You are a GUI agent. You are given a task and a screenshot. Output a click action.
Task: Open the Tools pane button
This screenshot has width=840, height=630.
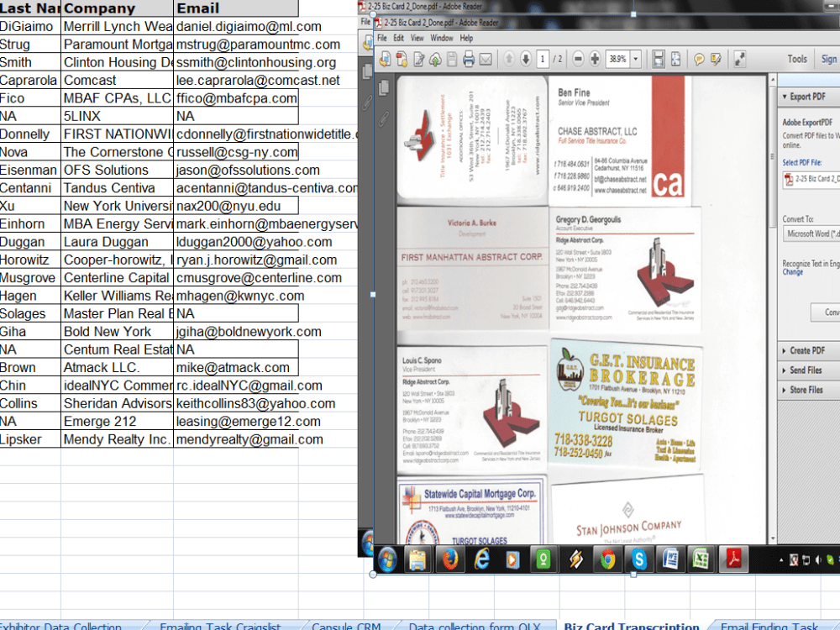(x=796, y=59)
